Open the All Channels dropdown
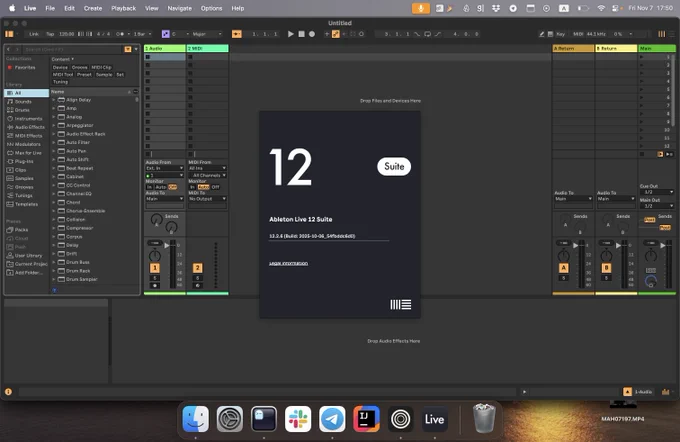The width and height of the screenshot is (680, 442). point(207,175)
